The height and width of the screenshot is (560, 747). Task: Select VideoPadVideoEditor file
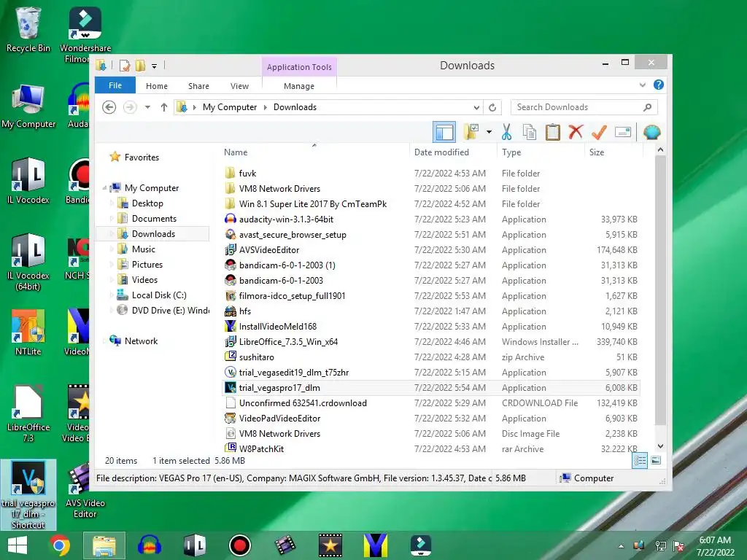click(x=279, y=418)
